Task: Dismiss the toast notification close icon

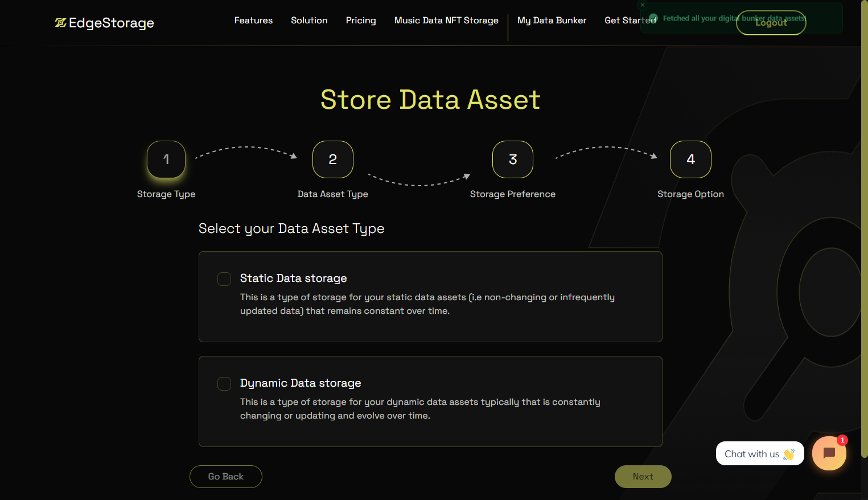Action: pyautogui.click(x=643, y=5)
